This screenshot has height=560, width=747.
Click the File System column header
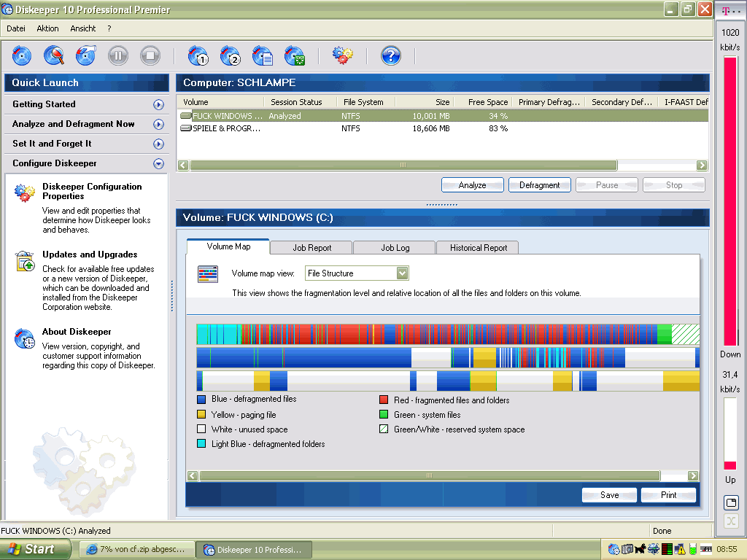click(365, 102)
